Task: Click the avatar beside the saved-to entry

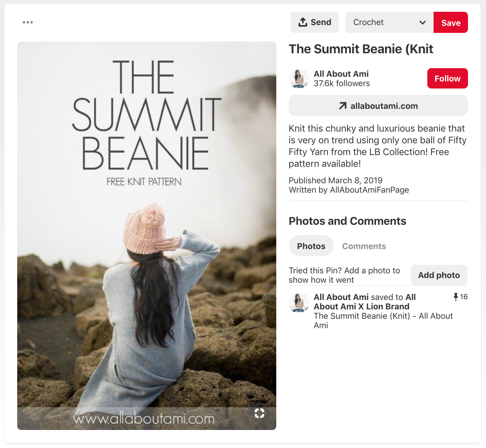Action: (299, 302)
